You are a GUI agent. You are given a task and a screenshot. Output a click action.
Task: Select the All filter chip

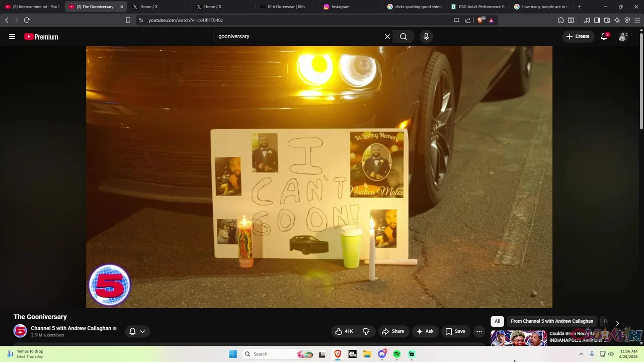[x=497, y=321]
